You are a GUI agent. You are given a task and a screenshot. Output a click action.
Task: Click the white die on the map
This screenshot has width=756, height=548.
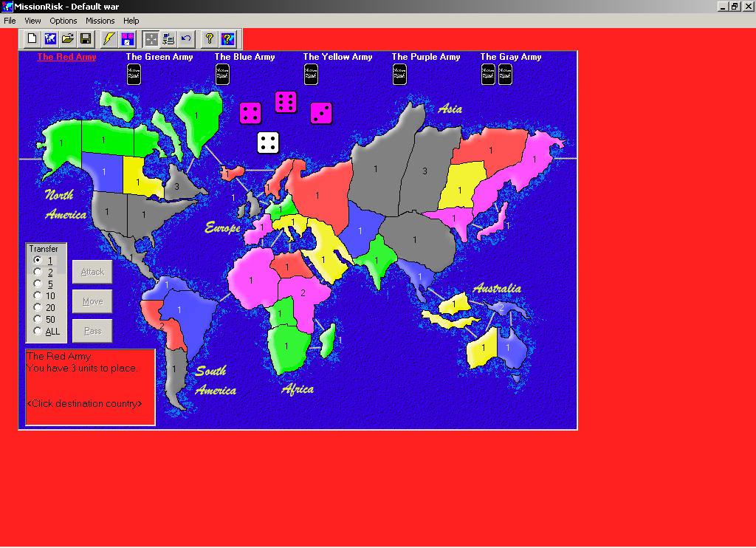(x=268, y=143)
